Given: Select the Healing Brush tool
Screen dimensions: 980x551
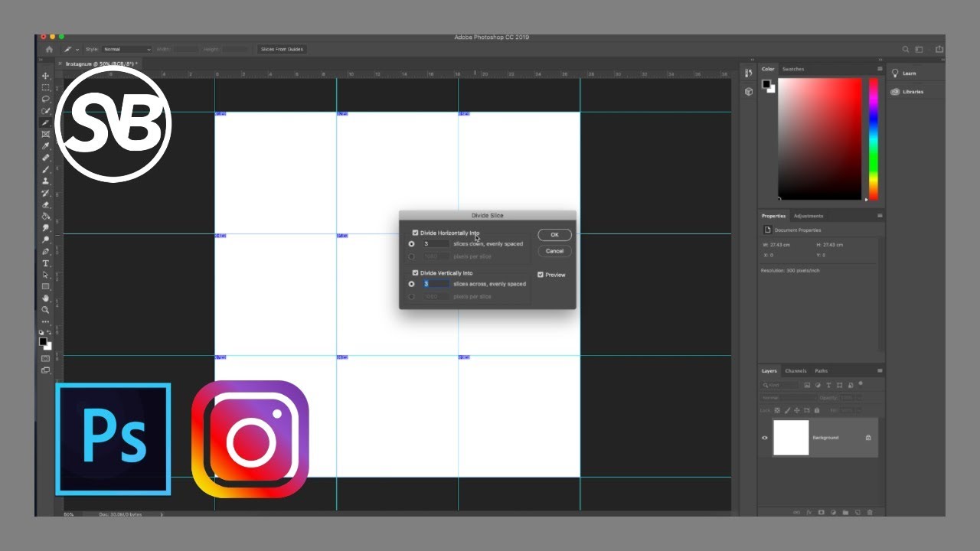Looking at the screenshot, I should coord(46,158).
